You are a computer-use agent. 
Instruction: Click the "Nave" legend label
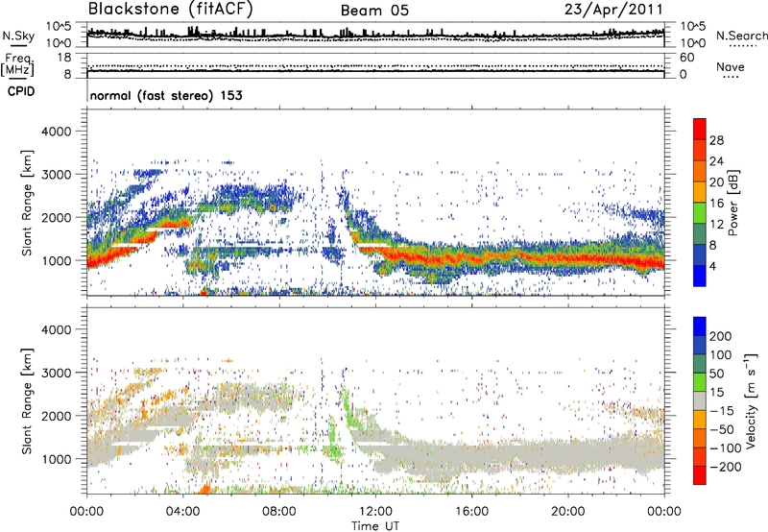[x=731, y=66]
